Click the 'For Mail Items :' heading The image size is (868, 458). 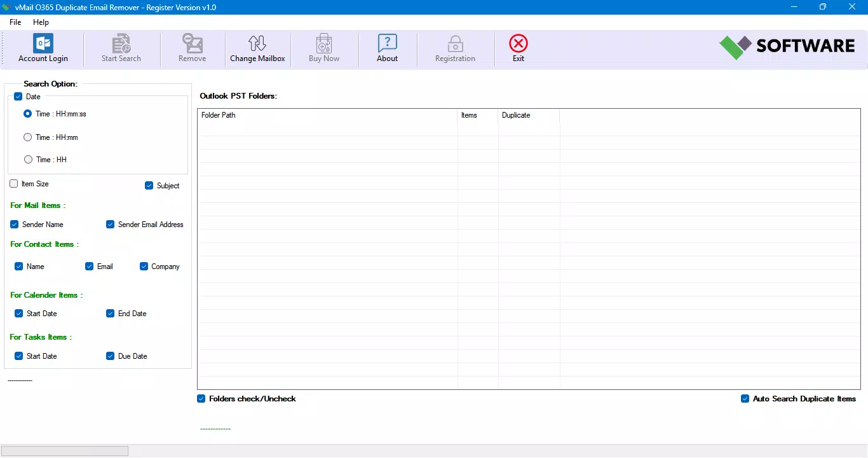pos(38,205)
